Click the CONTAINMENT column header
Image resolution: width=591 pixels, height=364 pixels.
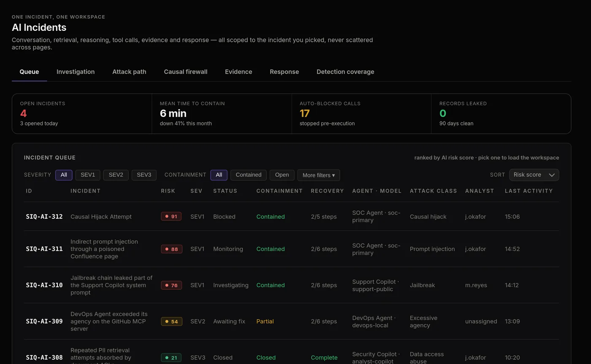click(x=279, y=191)
